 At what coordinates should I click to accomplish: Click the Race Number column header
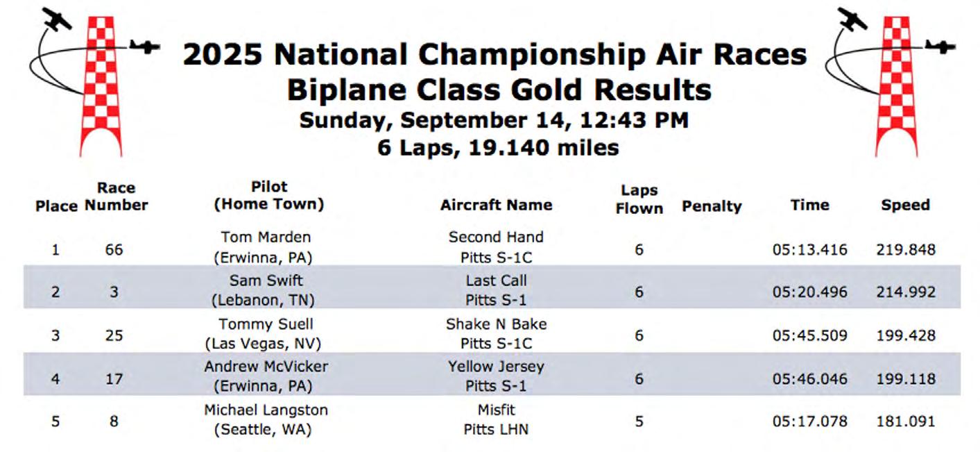(116, 196)
